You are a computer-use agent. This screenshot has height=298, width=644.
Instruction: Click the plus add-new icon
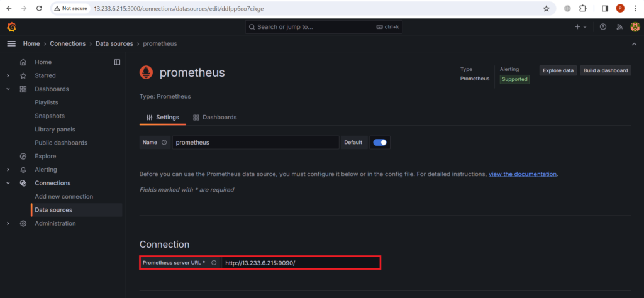click(580, 26)
